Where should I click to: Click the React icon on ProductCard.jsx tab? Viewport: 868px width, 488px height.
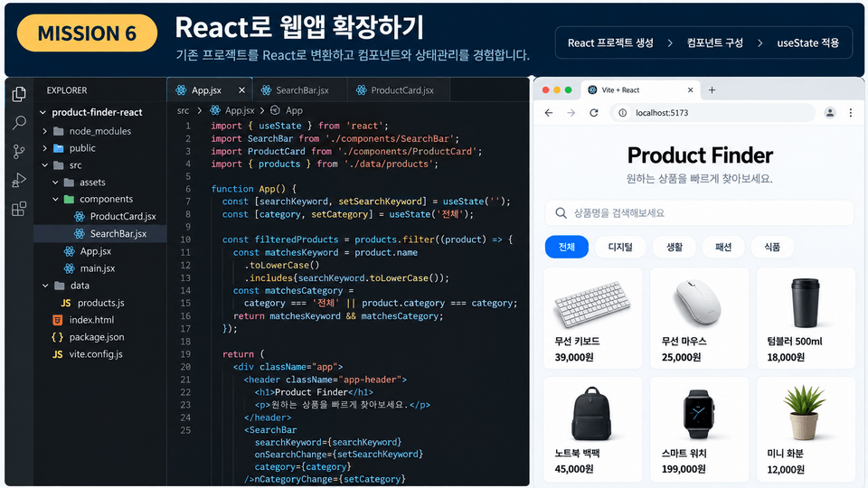pos(362,90)
